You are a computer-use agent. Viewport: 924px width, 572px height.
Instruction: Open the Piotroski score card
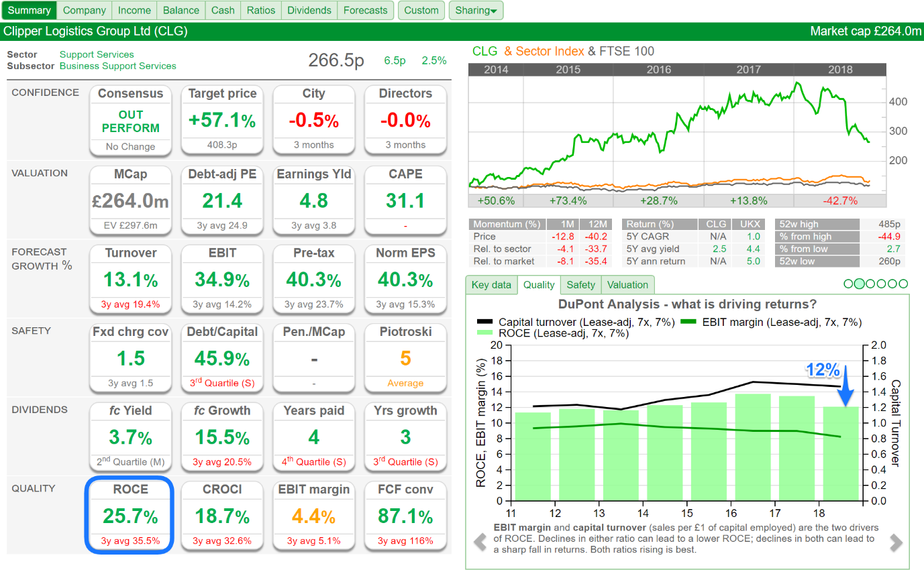(405, 358)
